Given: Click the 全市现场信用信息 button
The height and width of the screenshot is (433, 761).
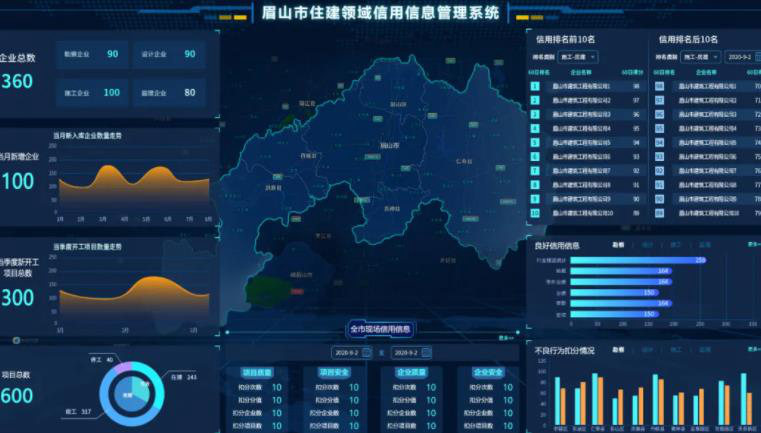Looking at the screenshot, I should pos(380,329).
